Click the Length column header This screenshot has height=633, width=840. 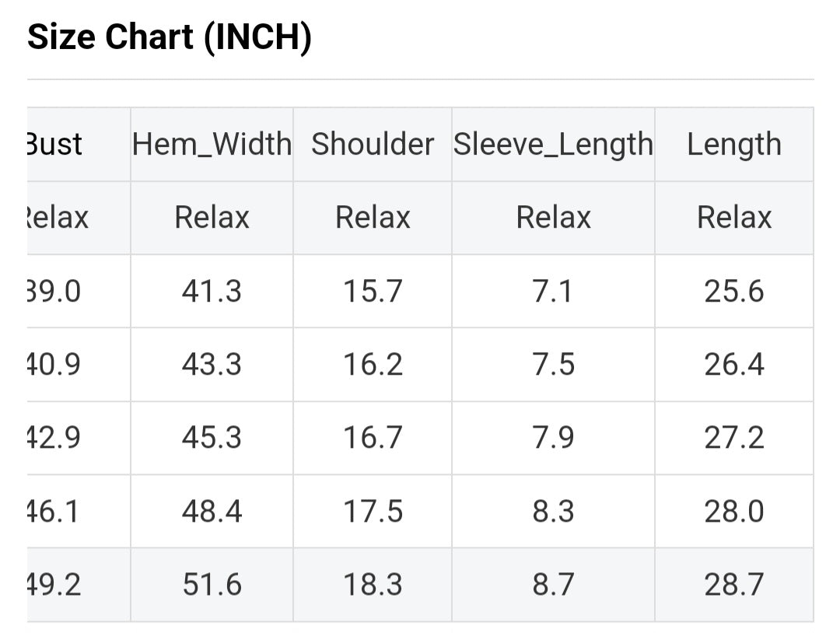pyautogui.click(x=733, y=145)
